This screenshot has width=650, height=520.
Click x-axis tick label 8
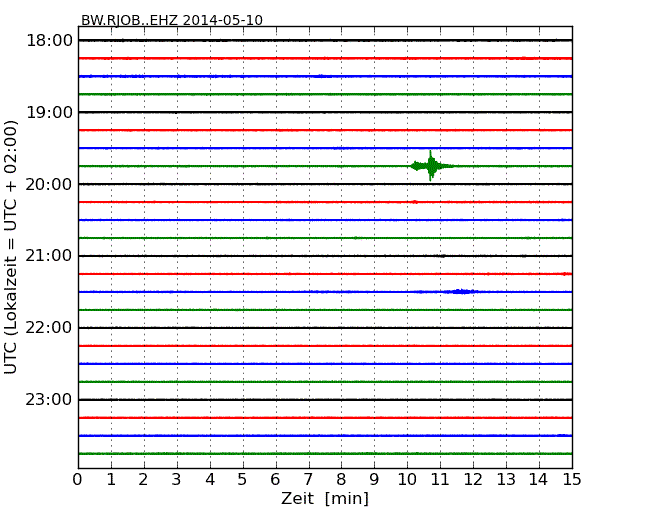point(341,480)
